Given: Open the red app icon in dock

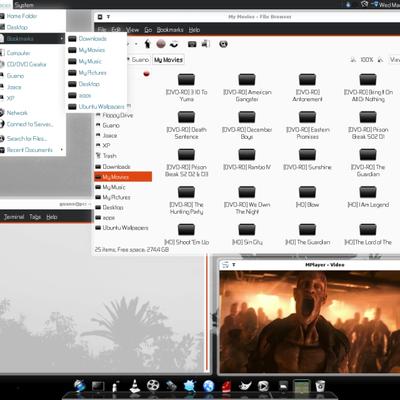Looking at the screenshot, I should (227, 386).
